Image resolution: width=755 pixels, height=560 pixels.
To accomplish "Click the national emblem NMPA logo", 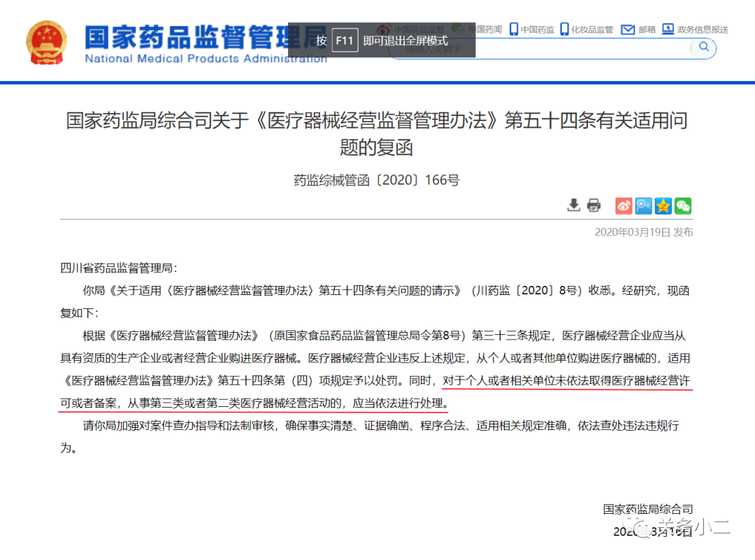I will pos(46,40).
